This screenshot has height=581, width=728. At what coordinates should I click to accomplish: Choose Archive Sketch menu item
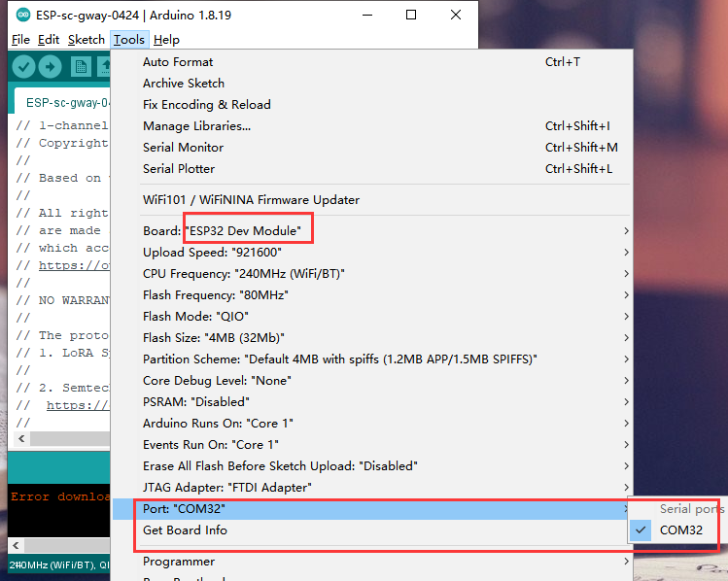[x=372, y=83]
